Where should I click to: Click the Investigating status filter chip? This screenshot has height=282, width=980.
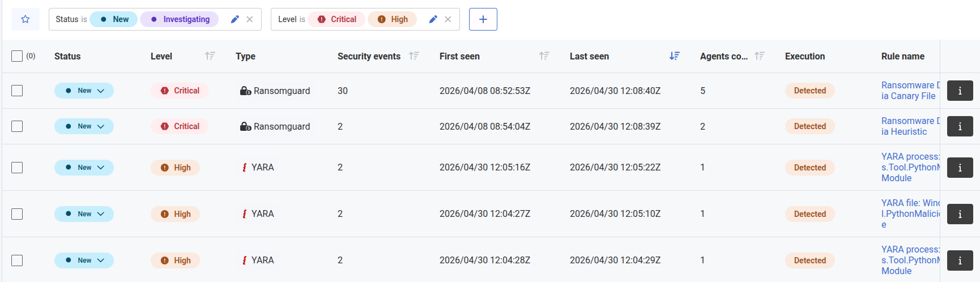coord(179,19)
